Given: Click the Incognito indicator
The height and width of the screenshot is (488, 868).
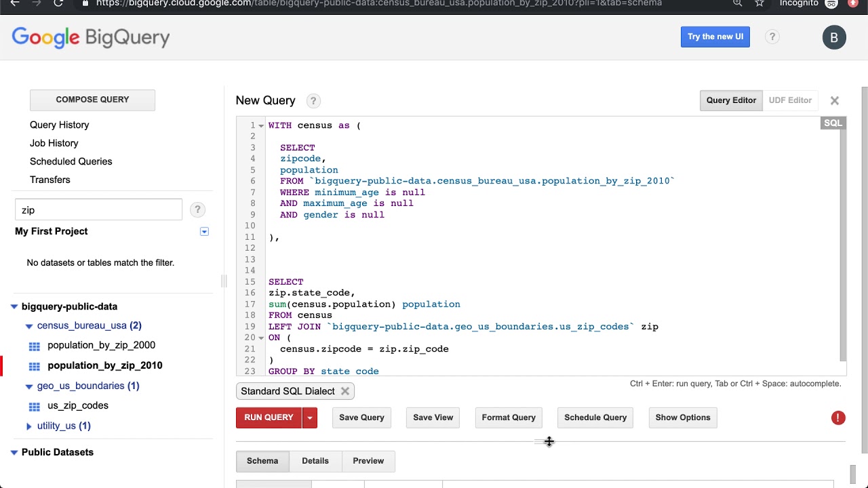Looking at the screenshot, I should point(808,3).
